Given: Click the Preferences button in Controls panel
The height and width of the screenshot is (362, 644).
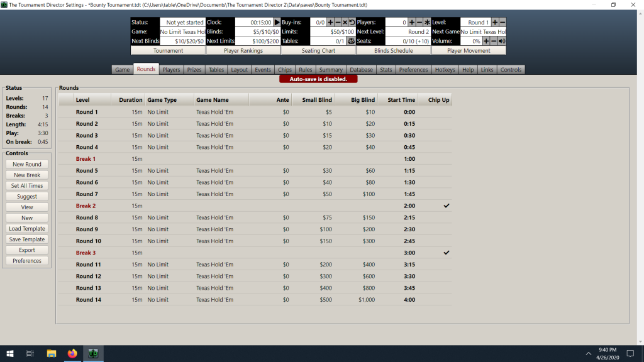Looking at the screenshot, I should point(26,261).
